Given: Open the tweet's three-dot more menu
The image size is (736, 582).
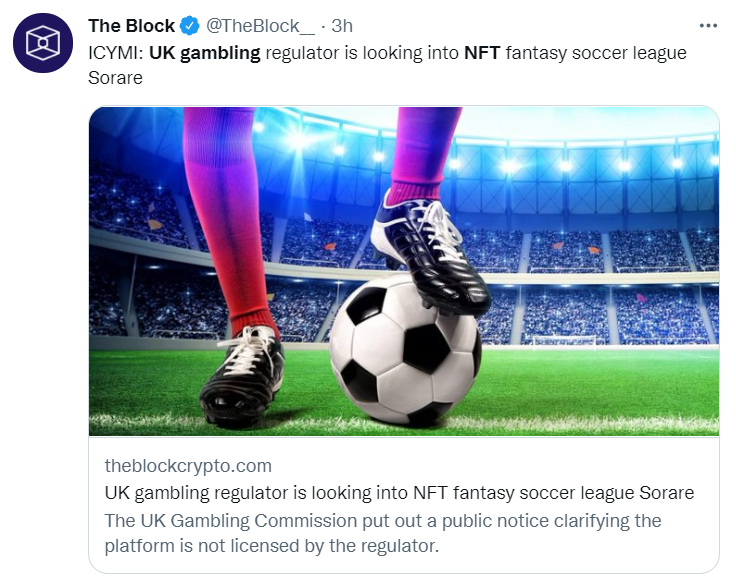Looking at the screenshot, I should (x=708, y=26).
